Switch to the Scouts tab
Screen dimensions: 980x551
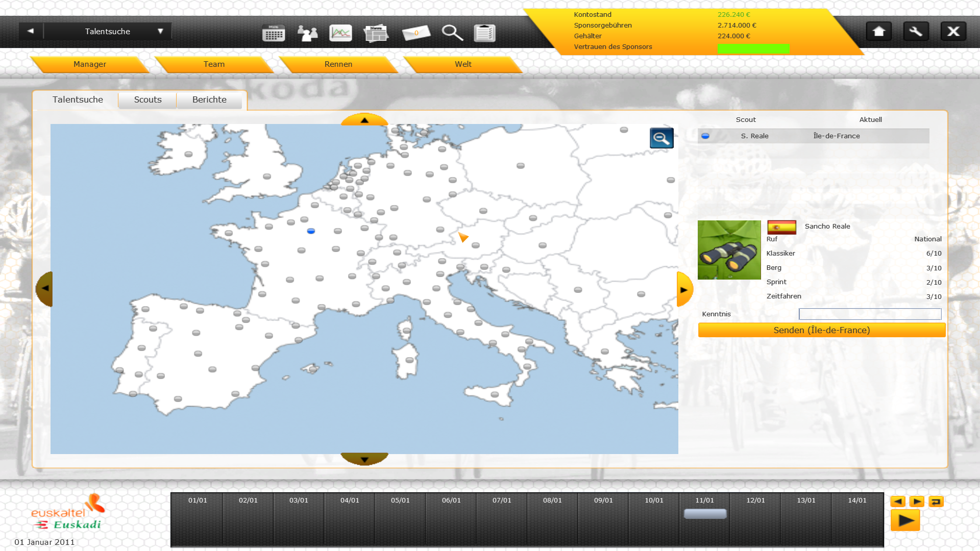148,100
